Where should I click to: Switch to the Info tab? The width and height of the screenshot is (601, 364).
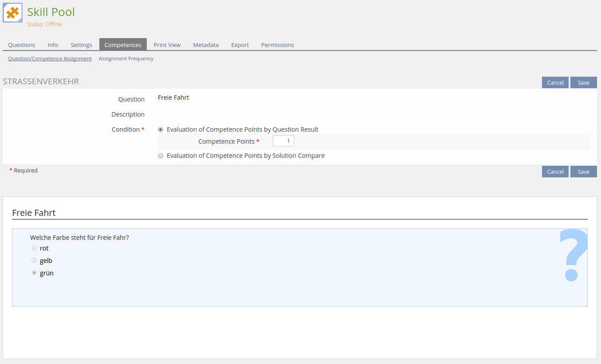tap(53, 45)
